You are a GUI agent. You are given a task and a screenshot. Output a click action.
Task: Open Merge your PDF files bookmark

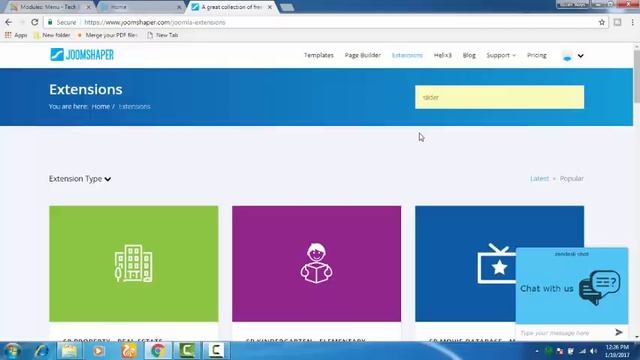pyautogui.click(x=107, y=35)
